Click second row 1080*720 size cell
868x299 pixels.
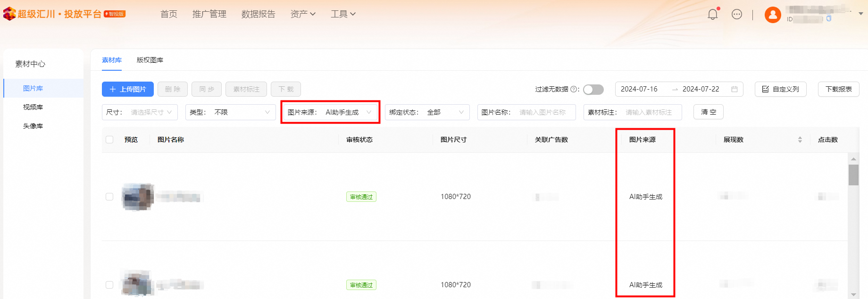(x=456, y=285)
